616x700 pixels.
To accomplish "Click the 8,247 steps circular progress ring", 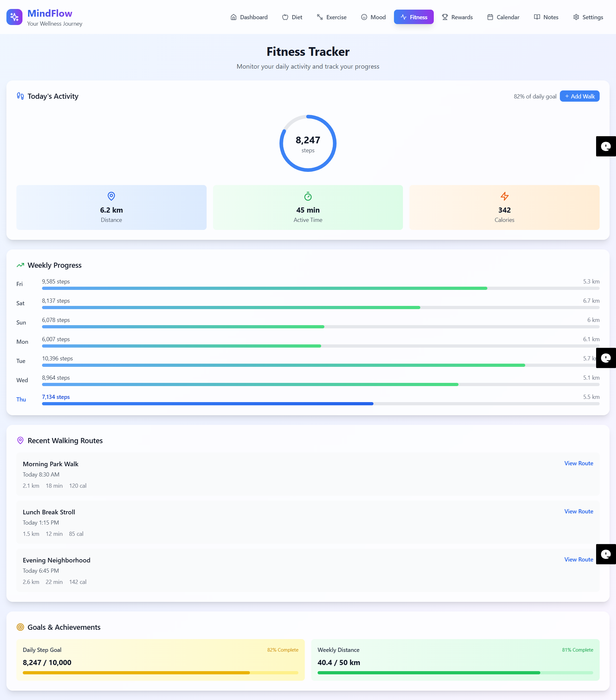I will click(308, 143).
